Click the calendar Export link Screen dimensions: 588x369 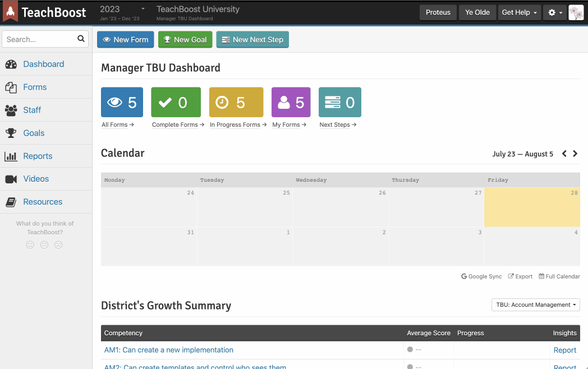point(520,276)
